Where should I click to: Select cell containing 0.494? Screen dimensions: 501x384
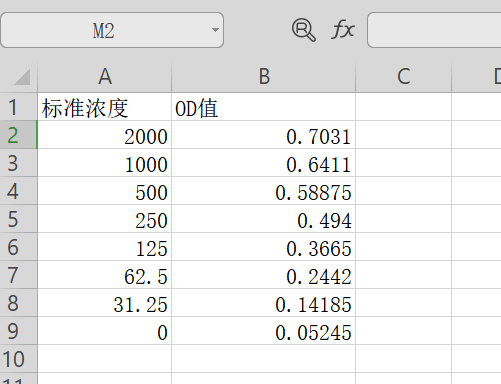[264, 219]
